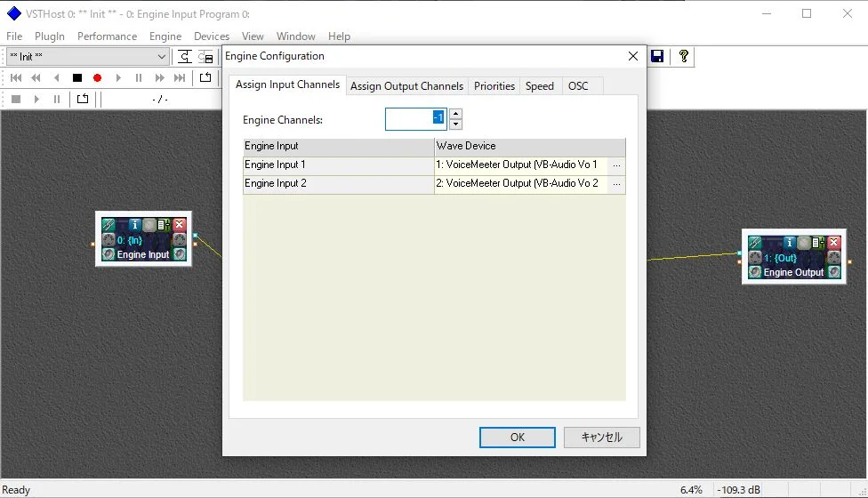Open device picker for Engine Input 1 row
Screen dimensions: 868x498
[x=617, y=165]
